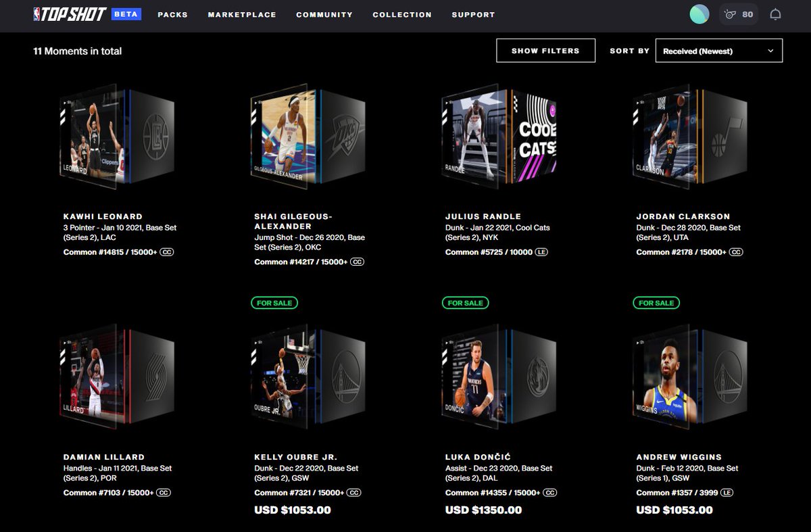Image resolution: width=811 pixels, height=532 pixels.
Task: Click Common #5725 / 10000 serial text
Action: (489, 252)
